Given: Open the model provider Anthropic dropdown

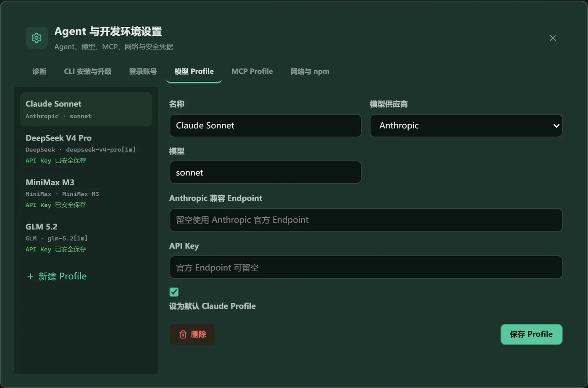Looking at the screenshot, I should 466,125.
